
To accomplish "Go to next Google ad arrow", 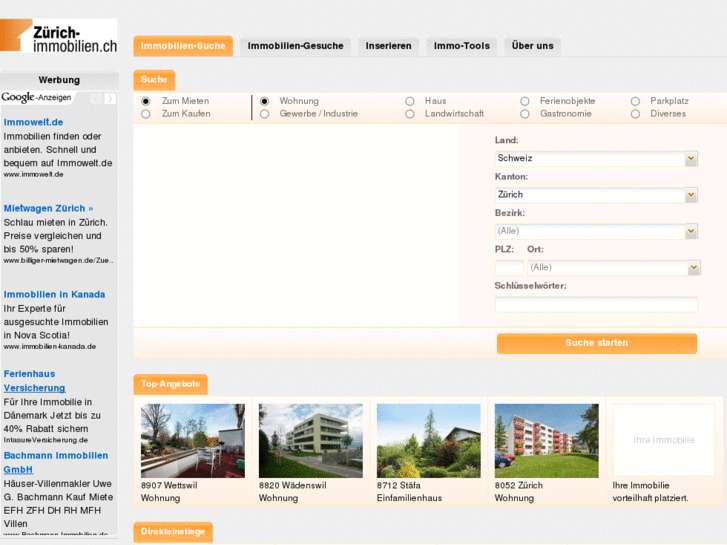I will 110,98.
